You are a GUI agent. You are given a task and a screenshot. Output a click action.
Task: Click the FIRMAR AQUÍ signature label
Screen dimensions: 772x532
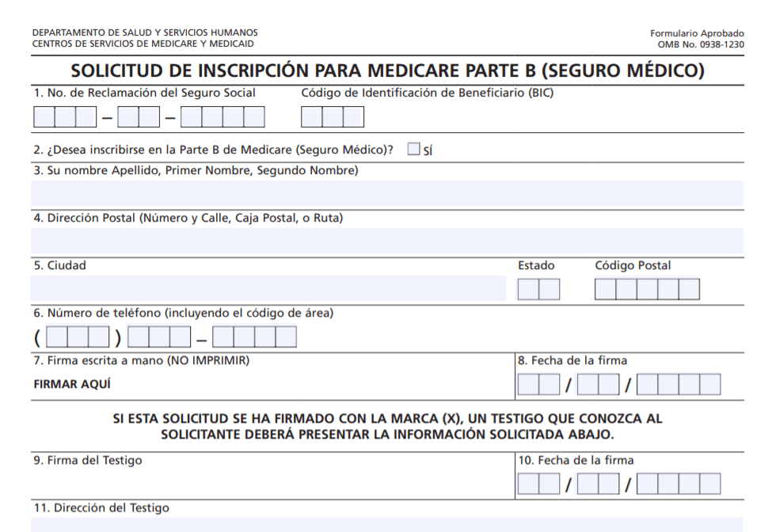click(72, 385)
